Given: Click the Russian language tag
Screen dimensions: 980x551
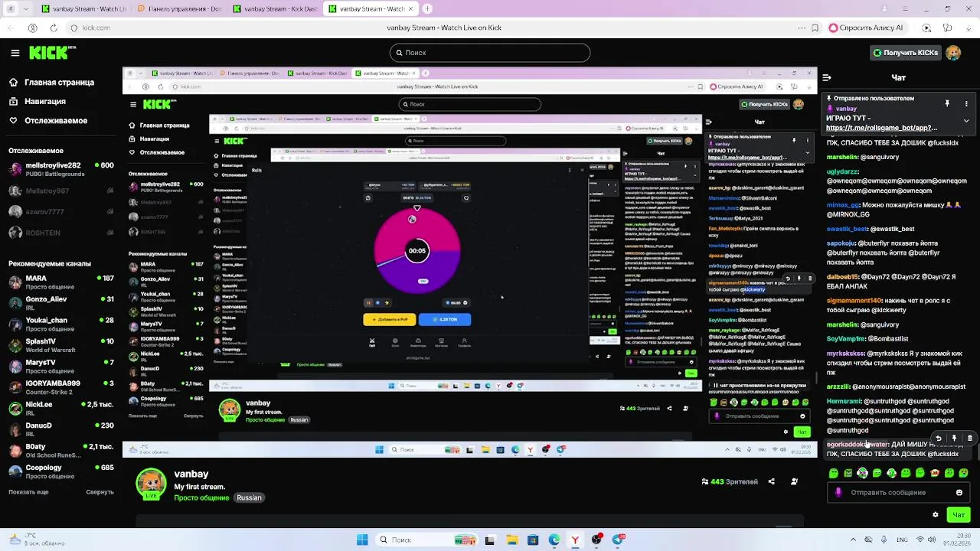Looking at the screenshot, I should (x=249, y=497).
